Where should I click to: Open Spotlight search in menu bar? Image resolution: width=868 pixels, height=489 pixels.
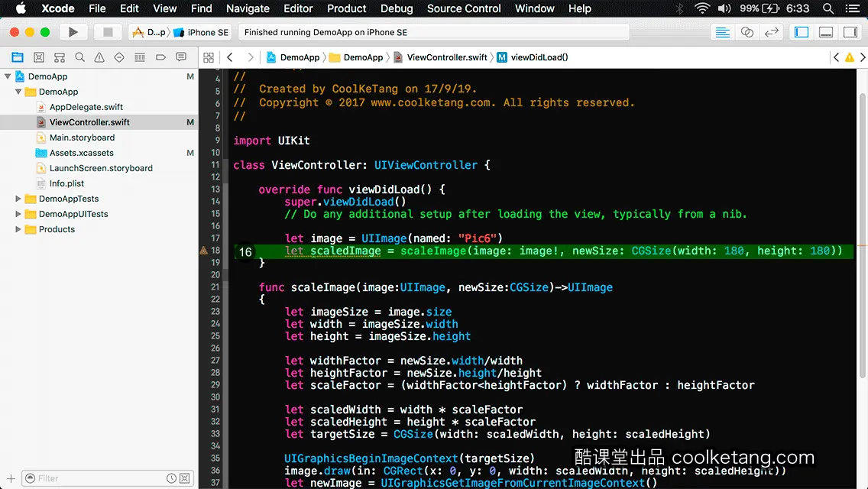[828, 8]
